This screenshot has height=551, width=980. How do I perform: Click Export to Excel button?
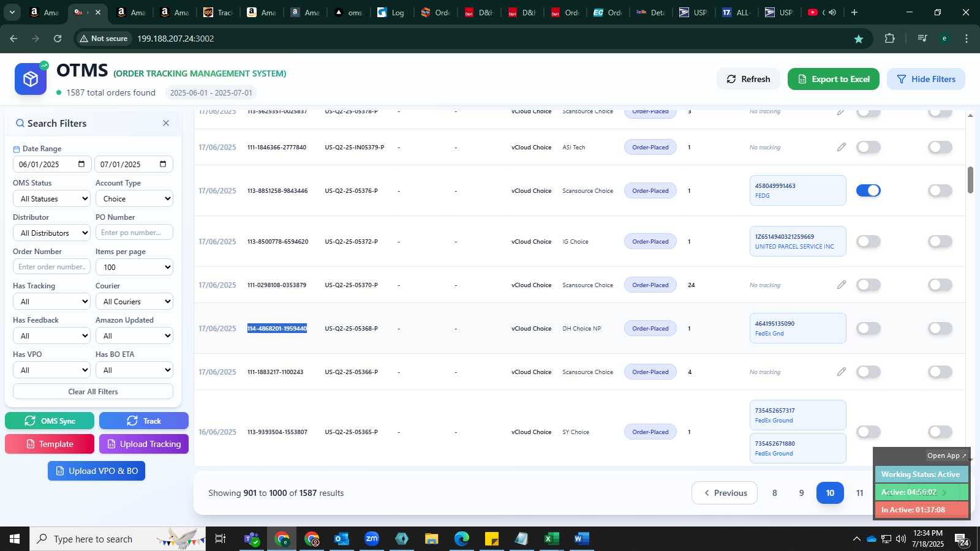834,79
